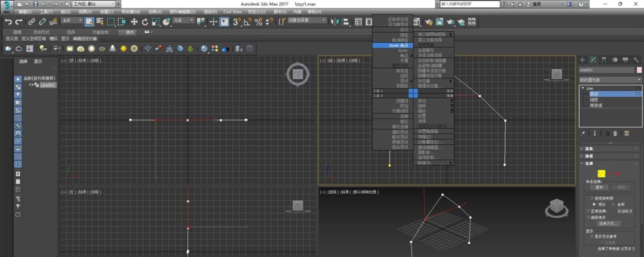Image resolution: width=644 pixels, height=257 pixels.
Task: Click the 选择方式... button
Action: coord(609,224)
